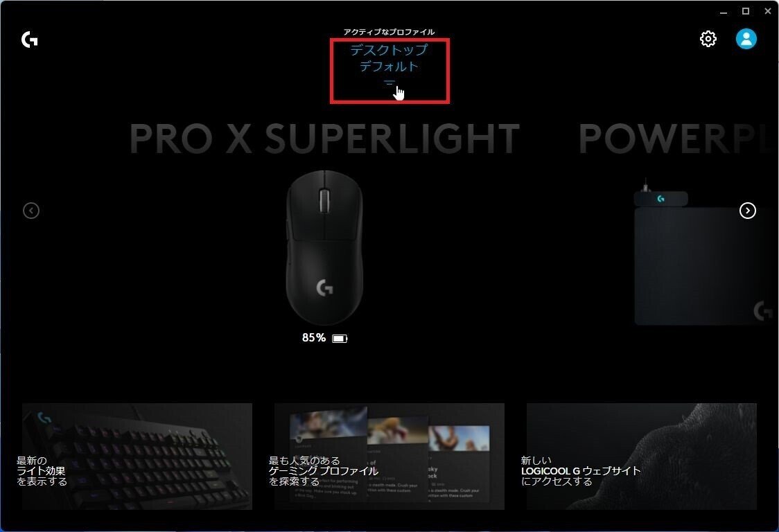Image resolution: width=779 pixels, height=532 pixels.
Task: Minimize the G HUB window
Action: pyautogui.click(x=724, y=11)
